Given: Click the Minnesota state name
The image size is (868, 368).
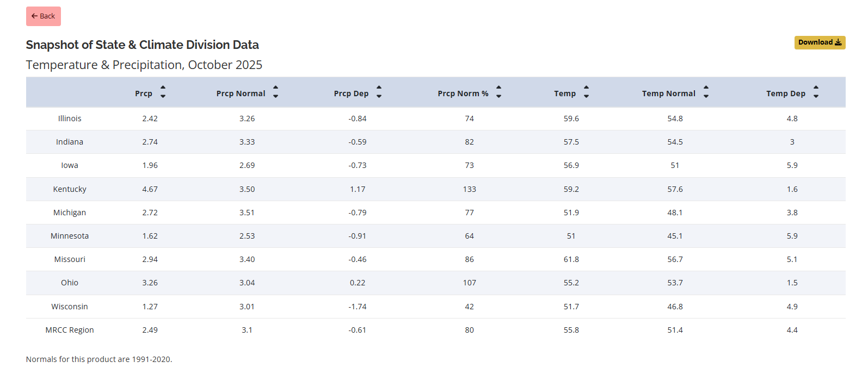Looking at the screenshot, I should 70,236.
